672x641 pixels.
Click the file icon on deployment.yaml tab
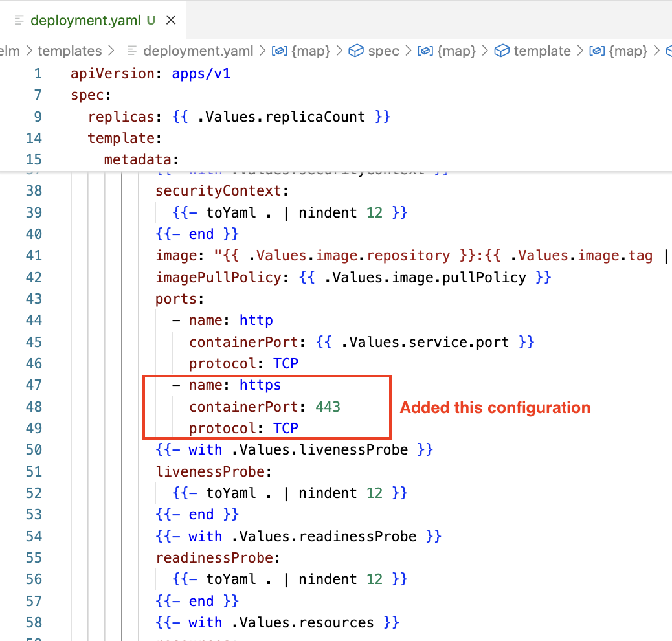(19, 20)
